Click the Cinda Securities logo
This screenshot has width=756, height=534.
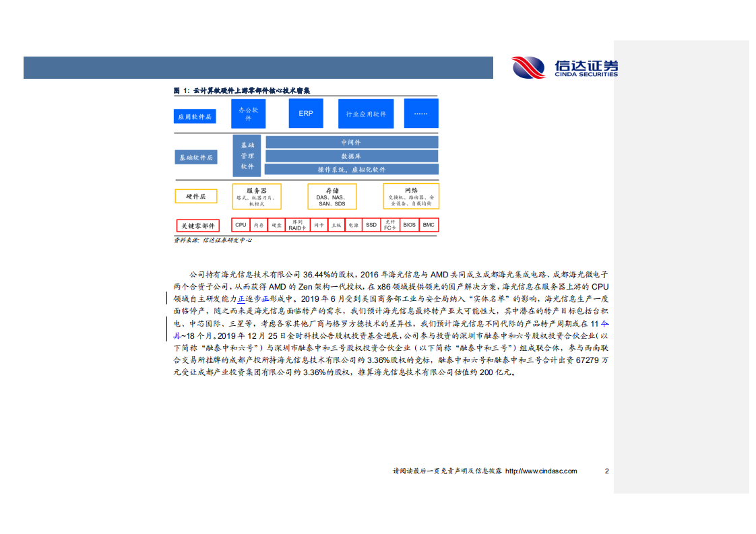[x=565, y=66]
